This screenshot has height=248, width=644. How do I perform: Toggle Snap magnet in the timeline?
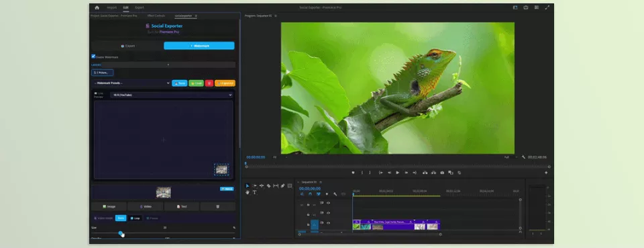(310, 194)
